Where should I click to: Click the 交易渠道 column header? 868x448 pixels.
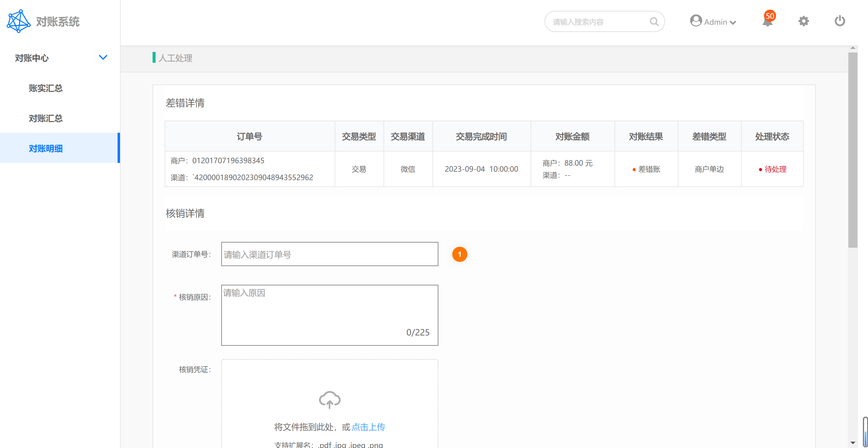click(408, 137)
